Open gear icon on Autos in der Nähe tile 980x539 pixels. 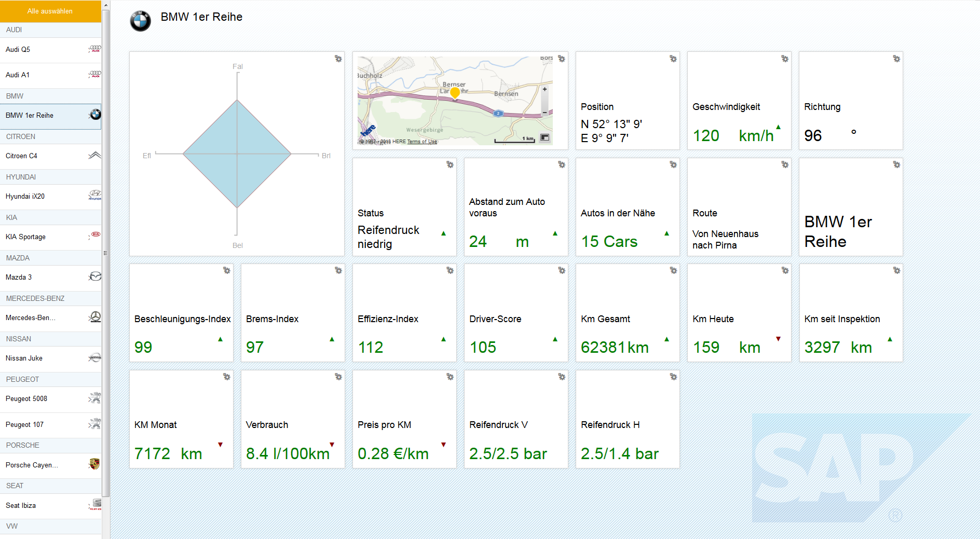click(673, 164)
